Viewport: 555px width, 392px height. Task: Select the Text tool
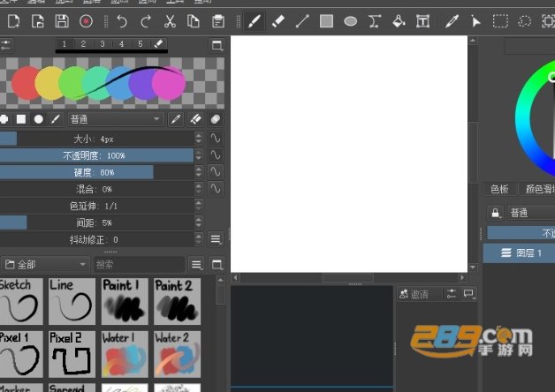pos(422,21)
